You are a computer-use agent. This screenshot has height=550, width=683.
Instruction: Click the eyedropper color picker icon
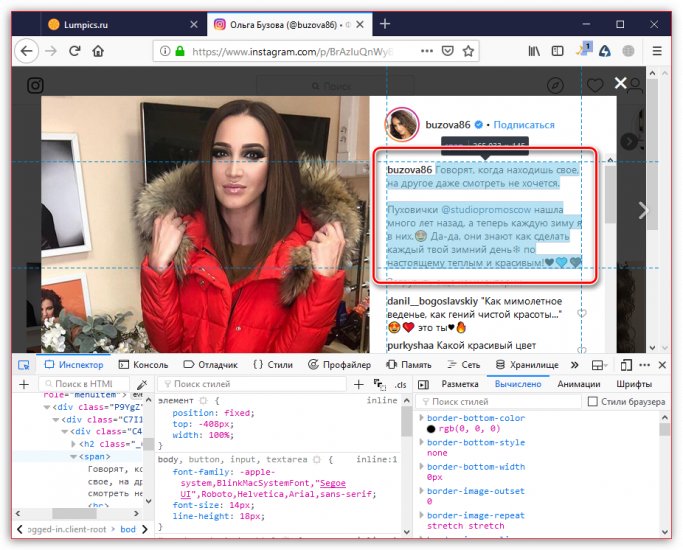tap(142, 384)
